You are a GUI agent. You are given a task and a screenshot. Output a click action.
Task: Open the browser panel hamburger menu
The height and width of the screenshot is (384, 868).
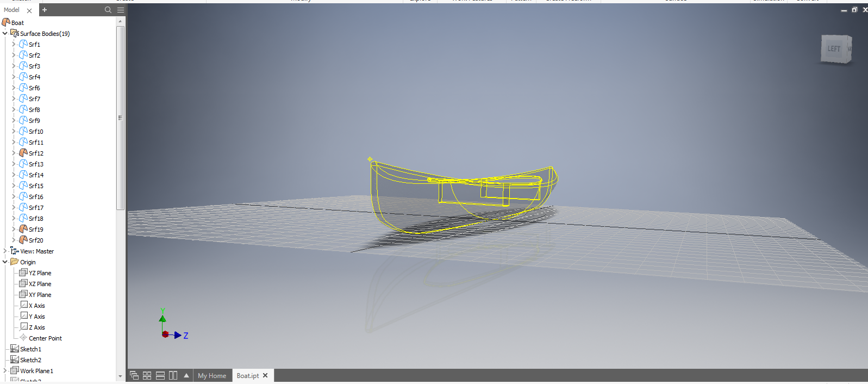pos(121,10)
